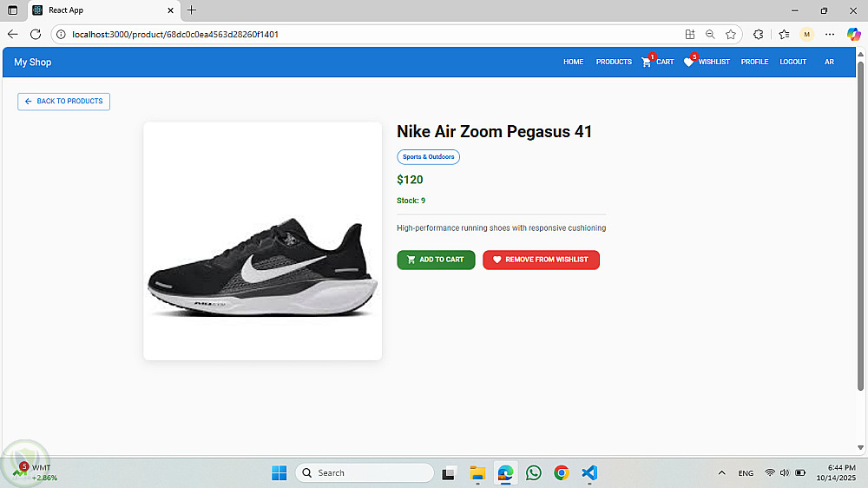Viewport: 868px width, 488px height.
Task: Navigate to HOME in navbar
Action: [x=574, y=62]
